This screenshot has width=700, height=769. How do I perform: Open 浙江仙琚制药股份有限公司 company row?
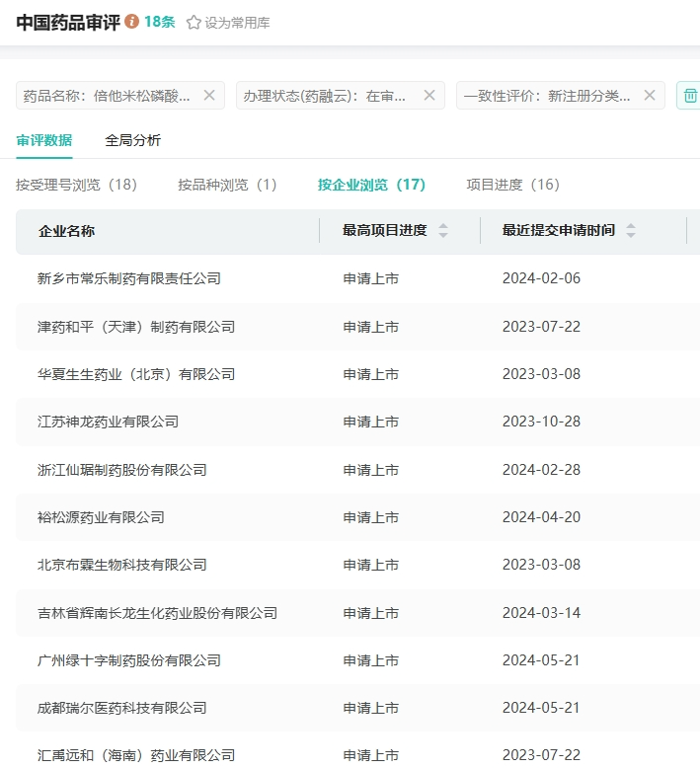122,470
